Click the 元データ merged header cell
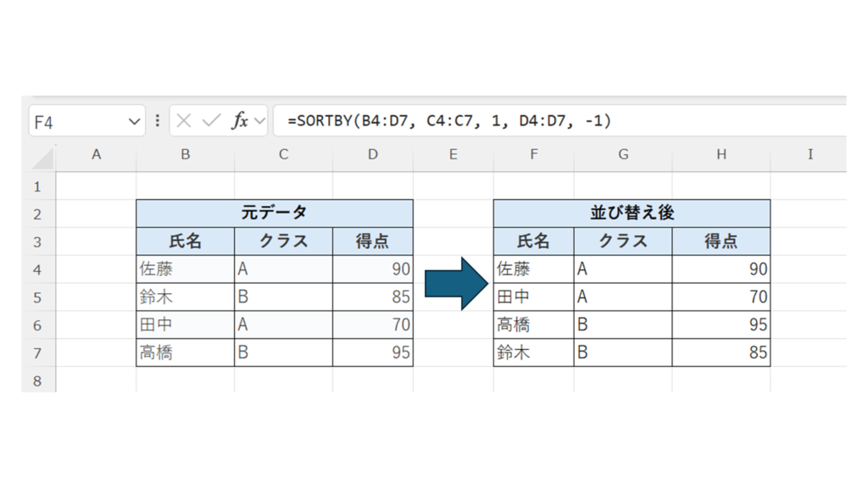Screen dimensions: 868x488 [x=275, y=213]
